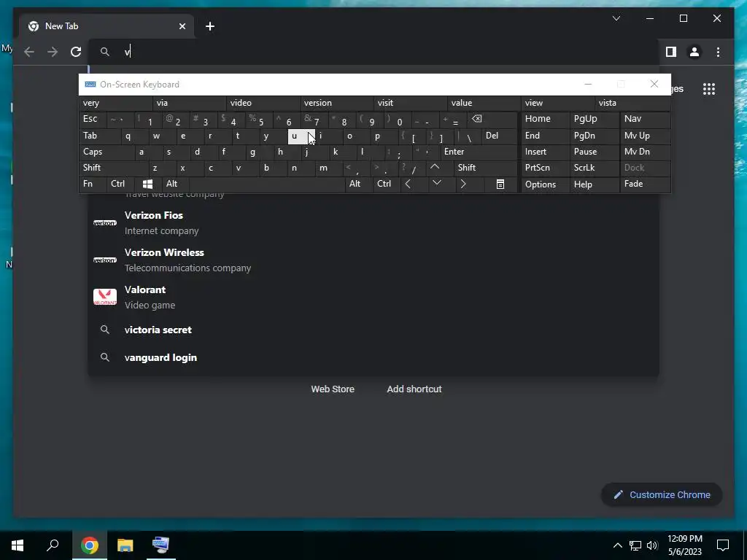747x560 pixels.
Task: Toggle the left Alt key
Action: (176, 184)
